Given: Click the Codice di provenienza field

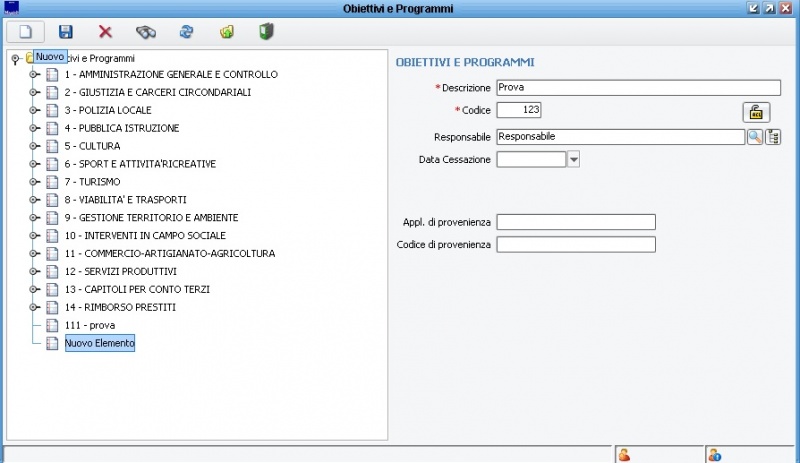Looking at the screenshot, I should (576, 245).
